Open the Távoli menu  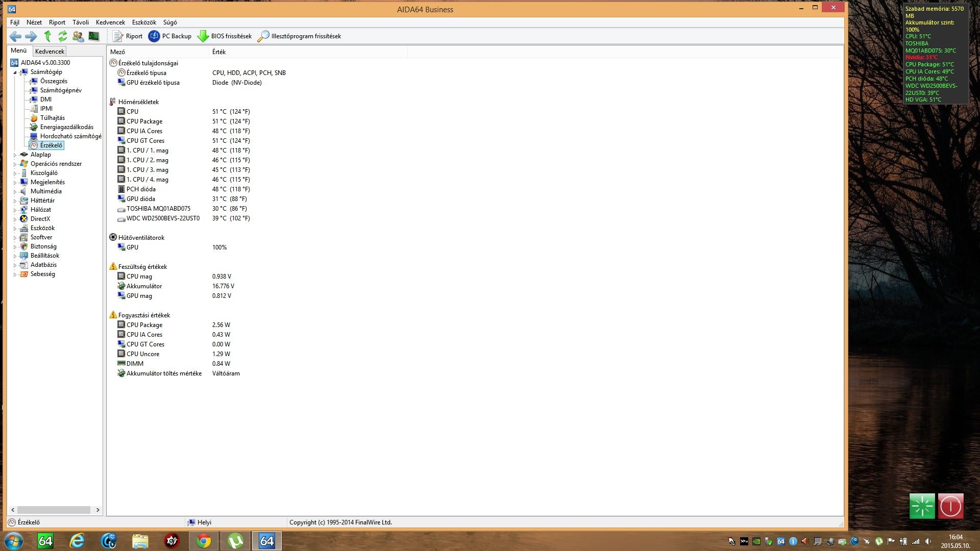[x=81, y=22]
